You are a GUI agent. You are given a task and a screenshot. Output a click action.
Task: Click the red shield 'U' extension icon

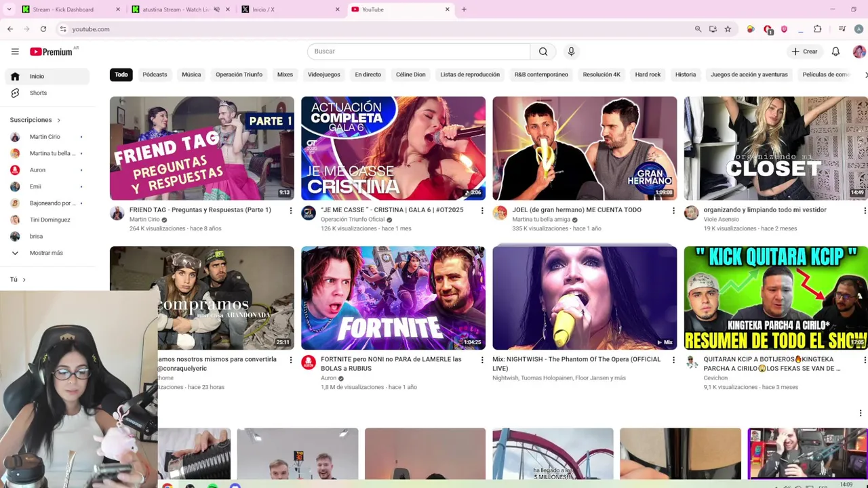pyautogui.click(x=784, y=29)
